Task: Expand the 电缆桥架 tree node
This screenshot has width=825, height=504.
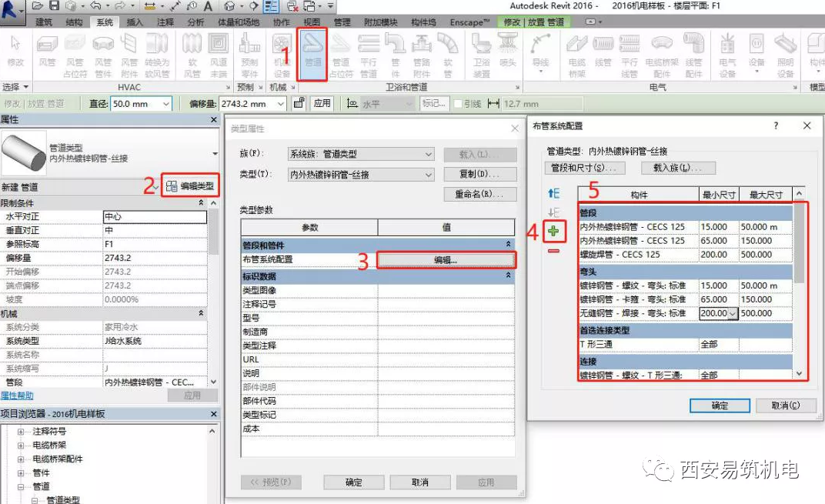Action: click(x=21, y=445)
